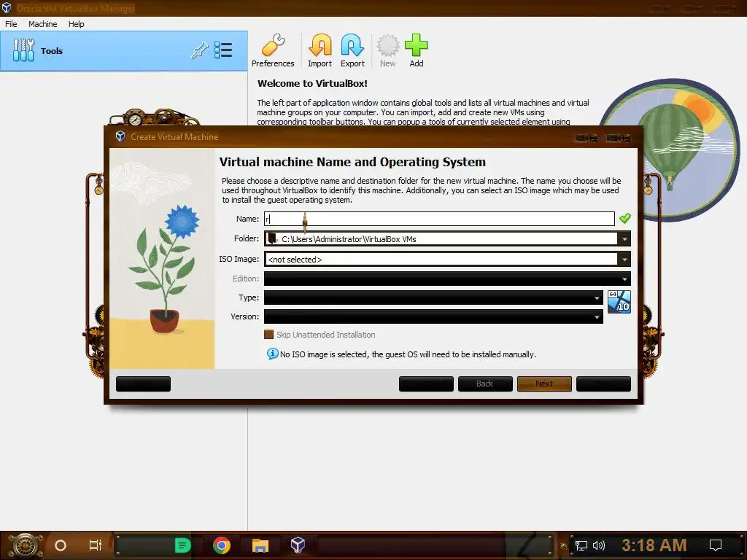Open the Type dropdown
Screen dimensions: 747x560
[x=433, y=297]
